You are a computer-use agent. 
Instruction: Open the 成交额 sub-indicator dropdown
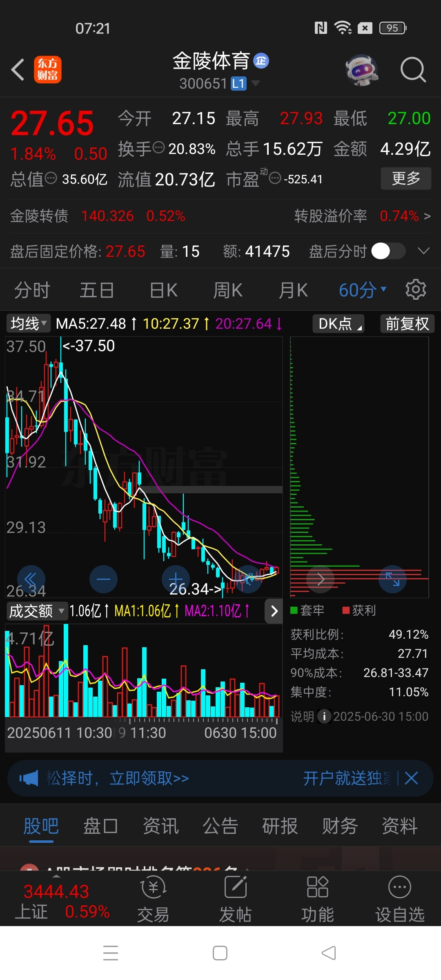pyautogui.click(x=37, y=611)
